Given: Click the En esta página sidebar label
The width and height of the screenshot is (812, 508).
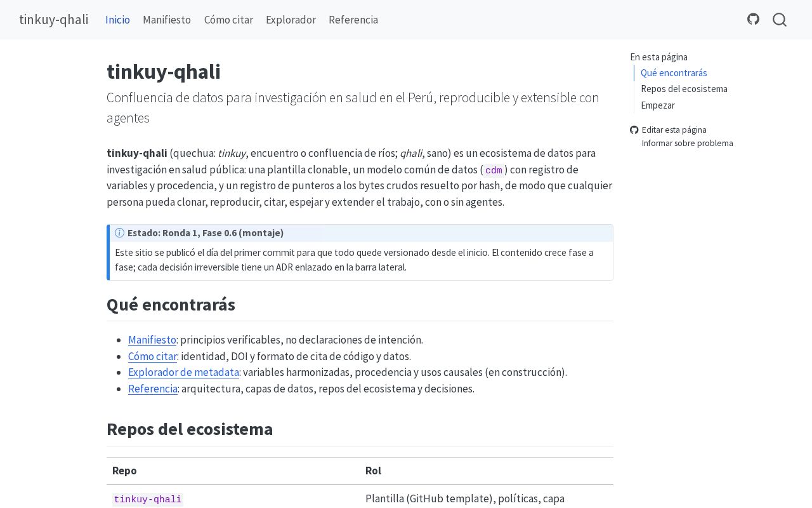Looking at the screenshot, I should (659, 57).
